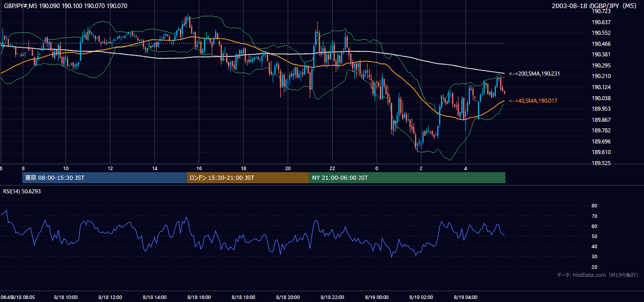This screenshot has height=302, width=644.
Task: Click price label 190.381 on the axis
Action: [x=601, y=55]
